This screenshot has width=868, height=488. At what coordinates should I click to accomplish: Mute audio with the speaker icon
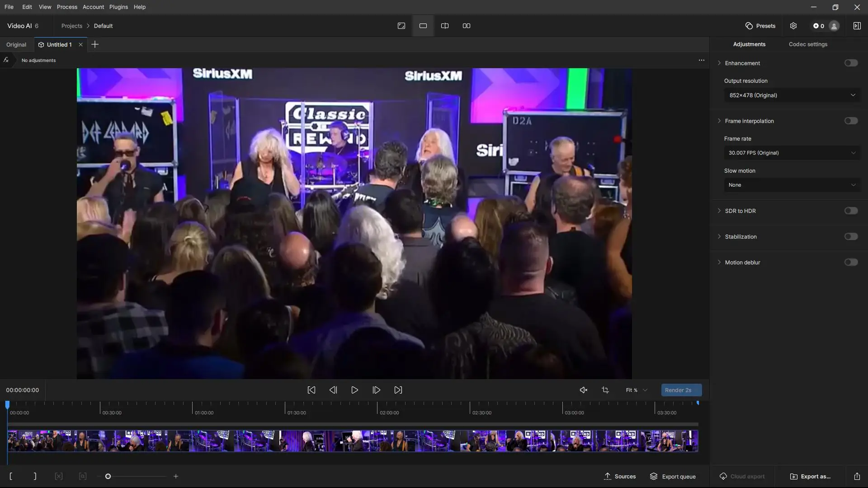[x=584, y=390]
